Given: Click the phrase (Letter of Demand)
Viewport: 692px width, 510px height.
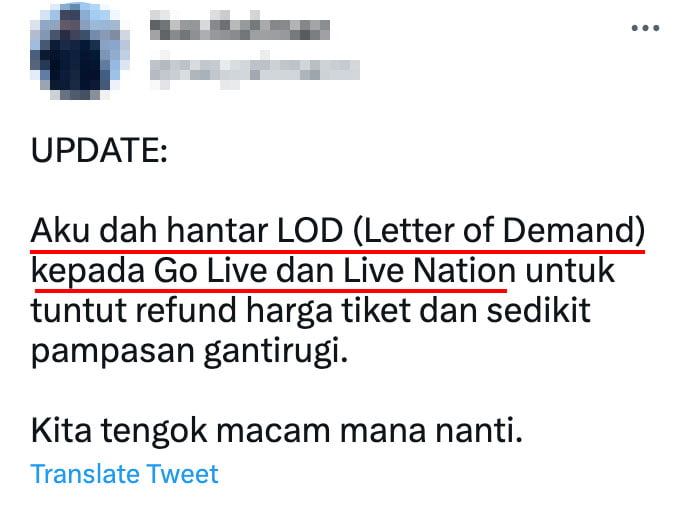Looking at the screenshot, I should [499, 230].
